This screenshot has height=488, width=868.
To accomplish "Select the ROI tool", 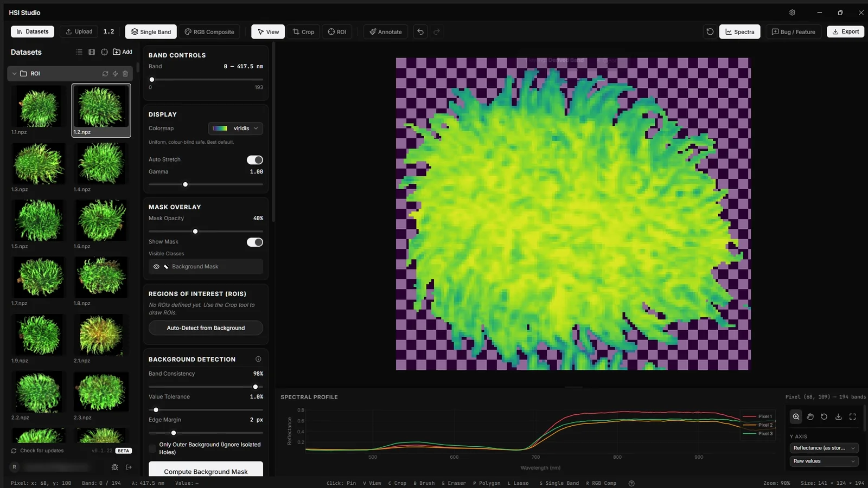I will pyautogui.click(x=337, y=31).
